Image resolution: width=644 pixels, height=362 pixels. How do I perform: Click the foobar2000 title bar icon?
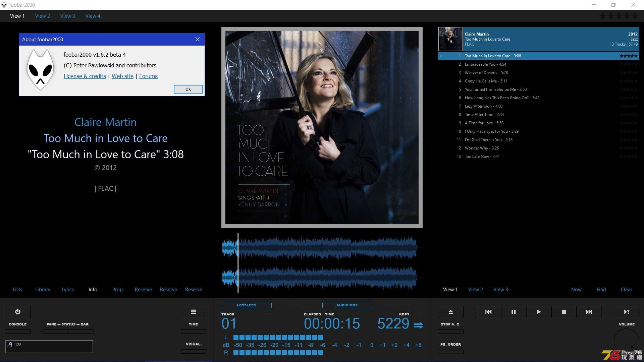[x=4, y=5]
